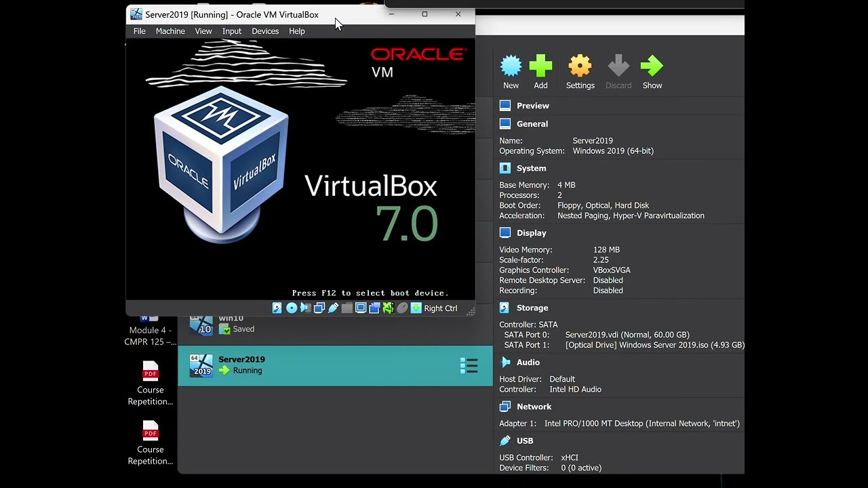
Task: Click the Preview section header
Action: coord(532,106)
